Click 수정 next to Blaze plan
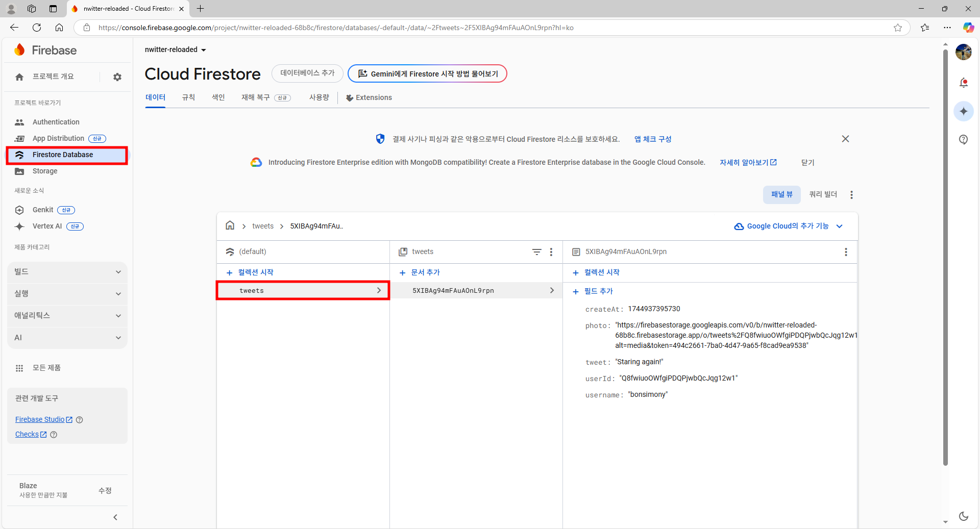The height and width of the screenshot is (529, 980). pyautogui.click(x=105, y=490)
